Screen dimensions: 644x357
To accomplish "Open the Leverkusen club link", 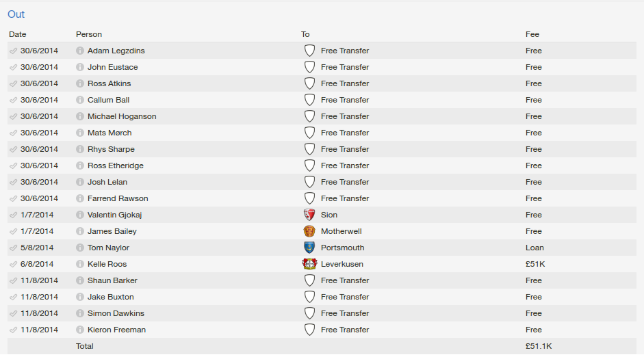I will point(342,264).
